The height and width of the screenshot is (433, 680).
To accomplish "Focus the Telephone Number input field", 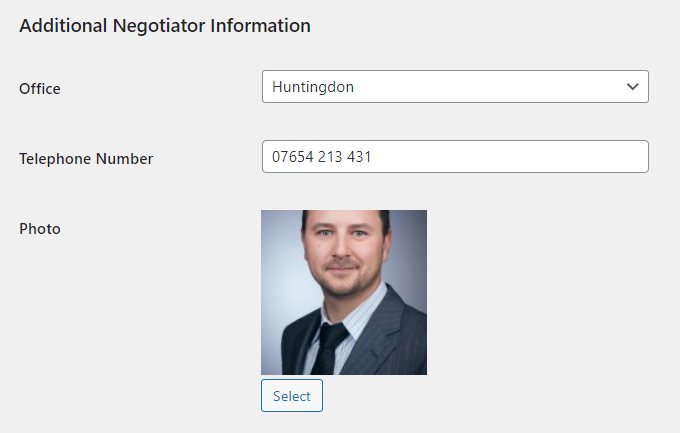I will 455,157.
